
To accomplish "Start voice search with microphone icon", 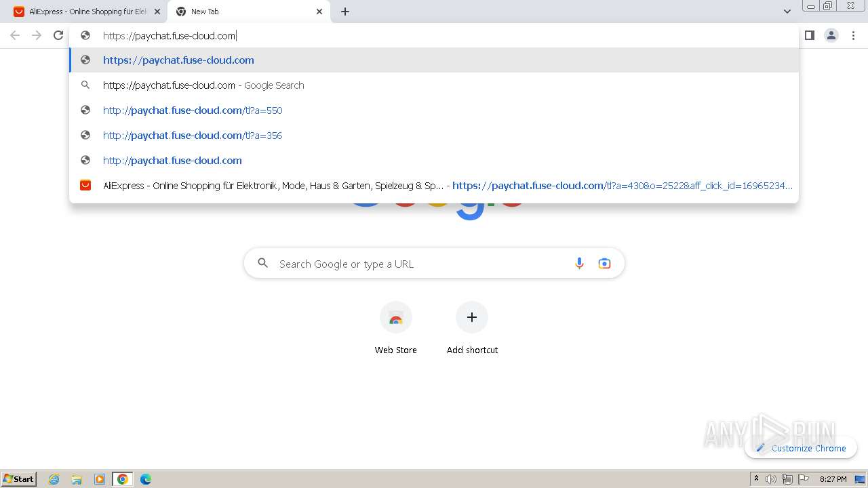I will [x=579, y=264].
